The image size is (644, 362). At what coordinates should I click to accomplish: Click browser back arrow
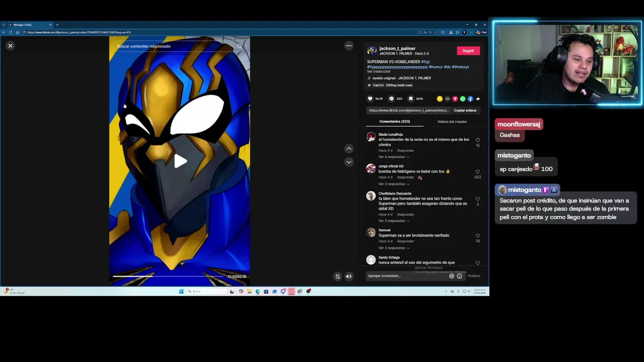pos(4,32)
